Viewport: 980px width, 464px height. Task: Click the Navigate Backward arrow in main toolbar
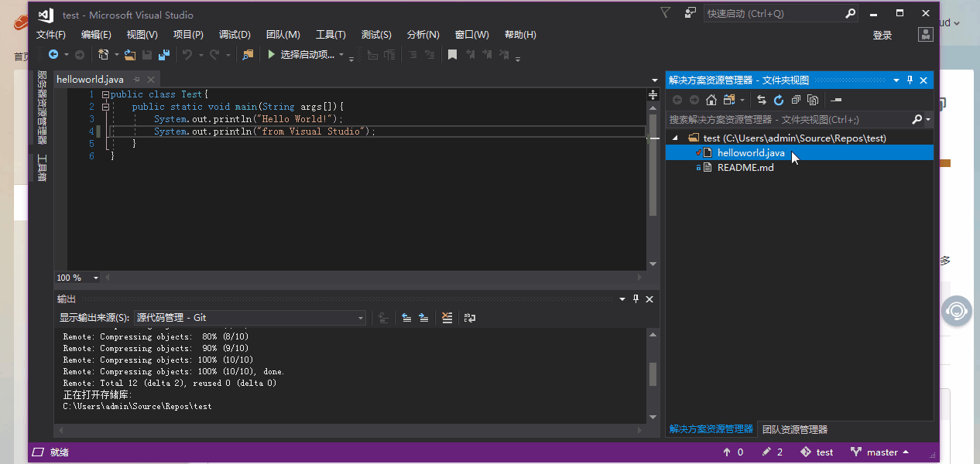pyautogui.click(x=53, y=55)
